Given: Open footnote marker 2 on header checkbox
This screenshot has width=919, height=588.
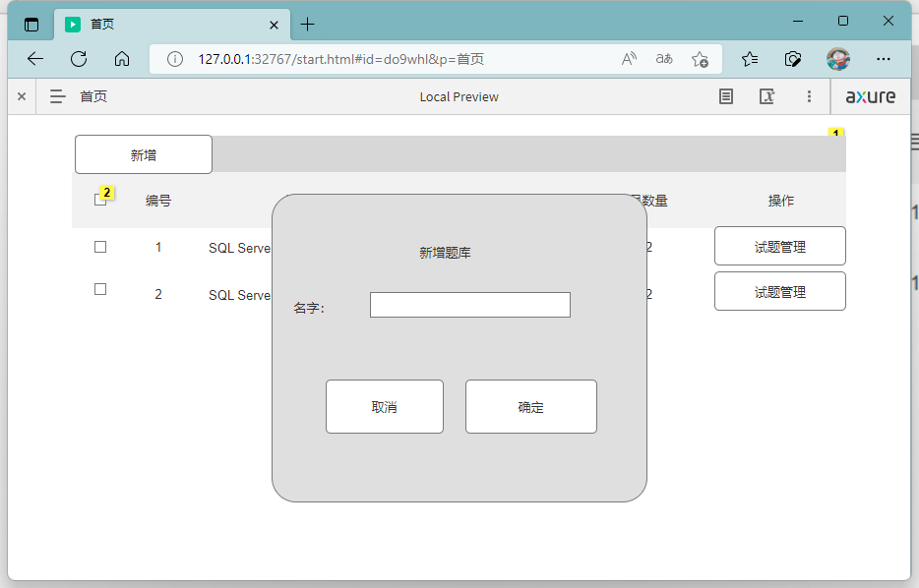Looking at the screenshot, I should point(106,192).
